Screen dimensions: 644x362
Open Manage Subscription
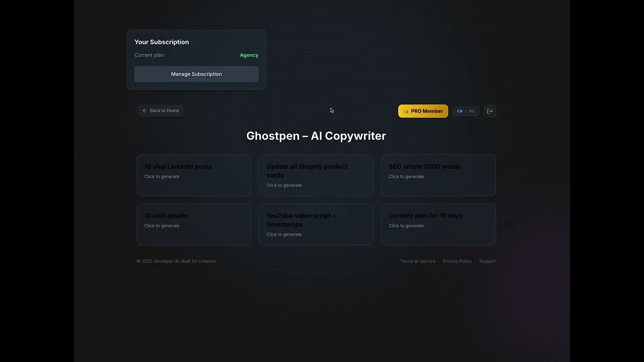coord(196,74)
